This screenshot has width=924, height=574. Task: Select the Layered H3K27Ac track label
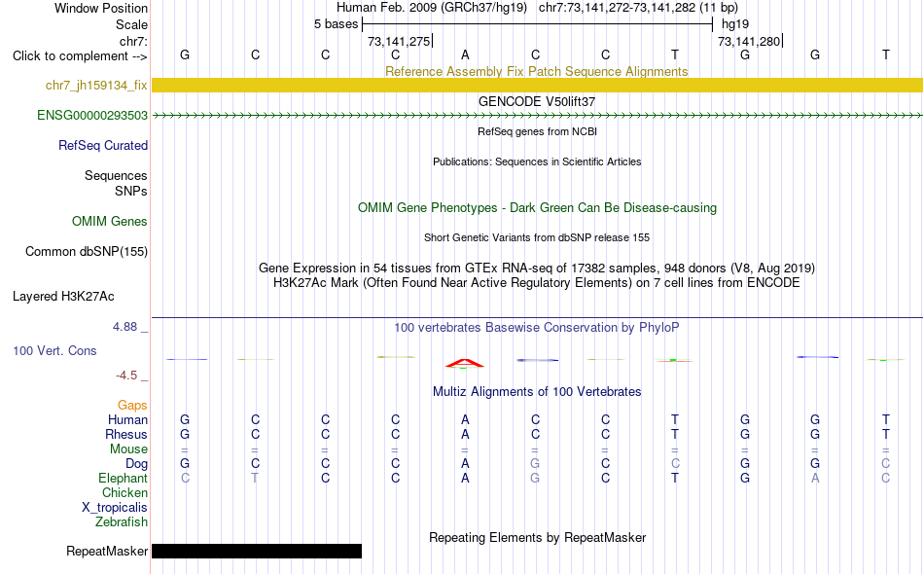[x=63, y=296]
